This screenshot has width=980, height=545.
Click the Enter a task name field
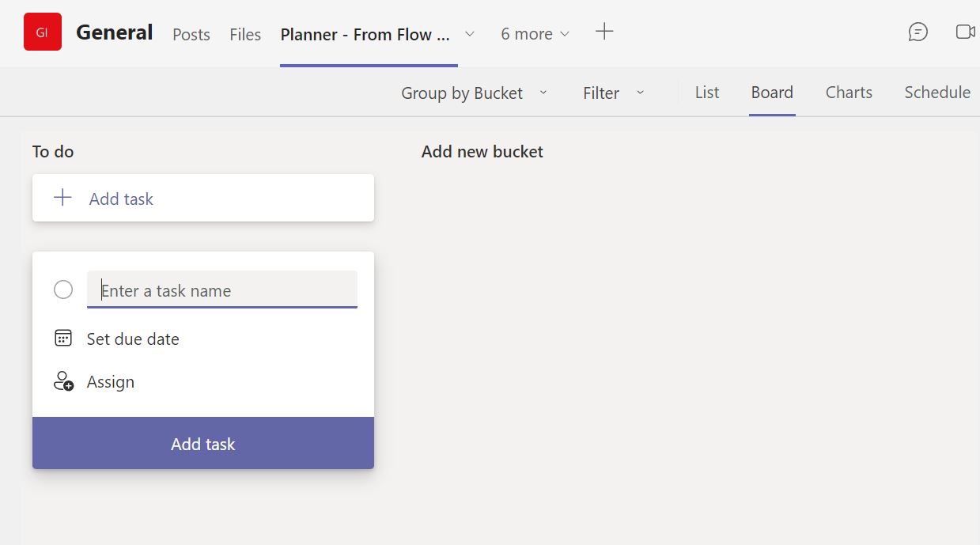pyautogui.click(x=221, y=290)
